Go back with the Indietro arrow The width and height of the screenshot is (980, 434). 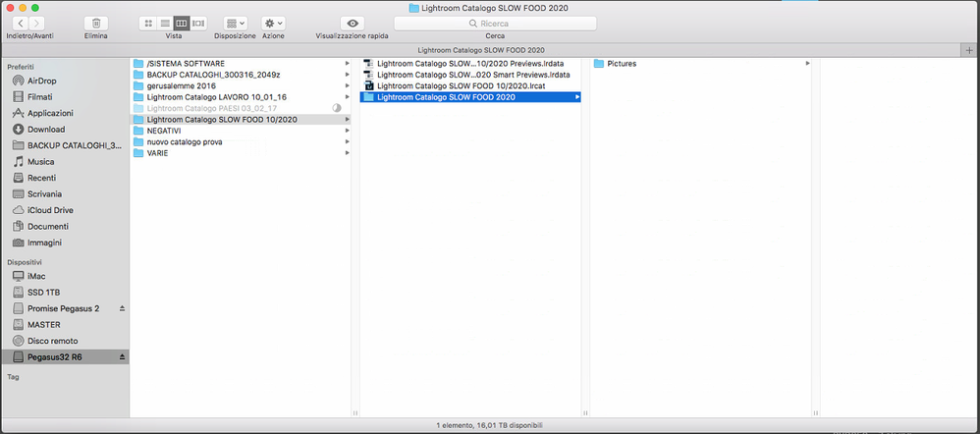pos(21,24)
